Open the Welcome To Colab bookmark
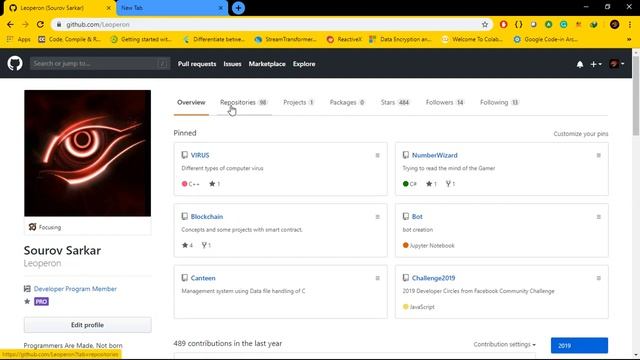Viewport: 640px width, 360px height. [x=472, y=39]
